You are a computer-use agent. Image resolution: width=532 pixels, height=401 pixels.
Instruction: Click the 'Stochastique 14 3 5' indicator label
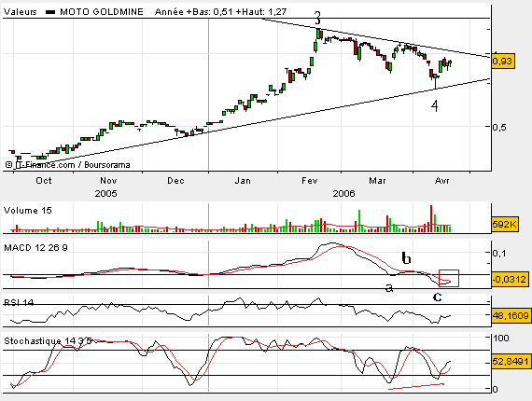coord(48,341)
